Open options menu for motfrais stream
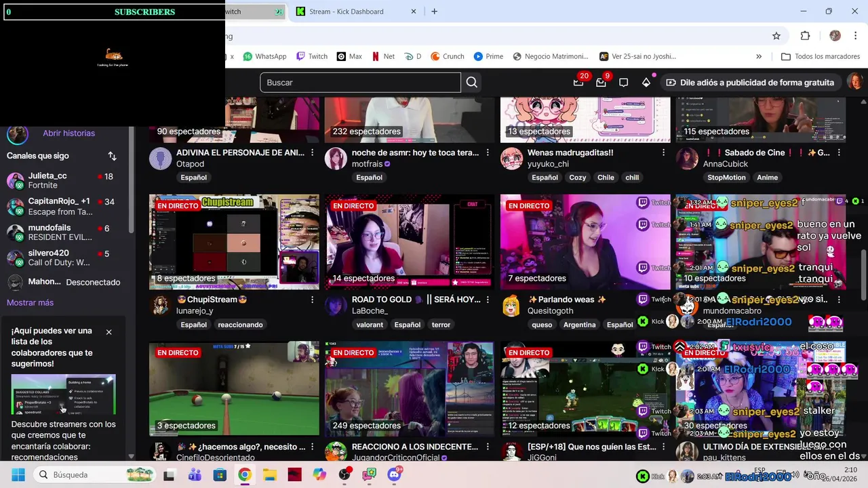 pos(488,153)
